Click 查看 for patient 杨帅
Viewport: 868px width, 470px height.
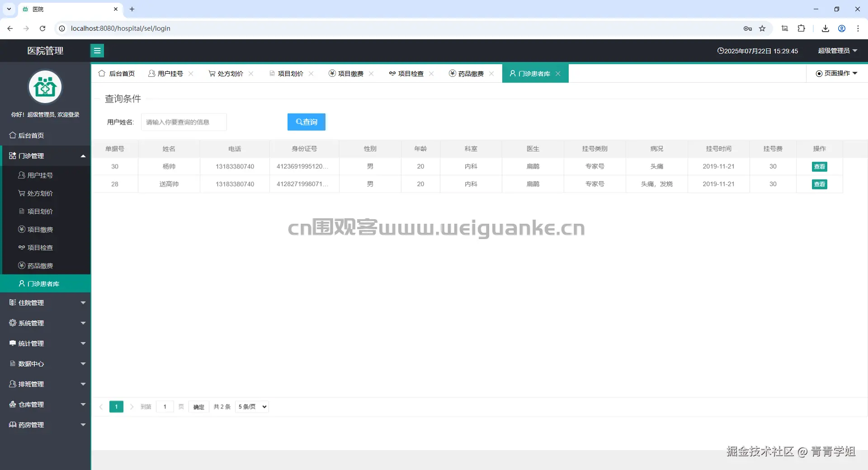coord(819,166)
